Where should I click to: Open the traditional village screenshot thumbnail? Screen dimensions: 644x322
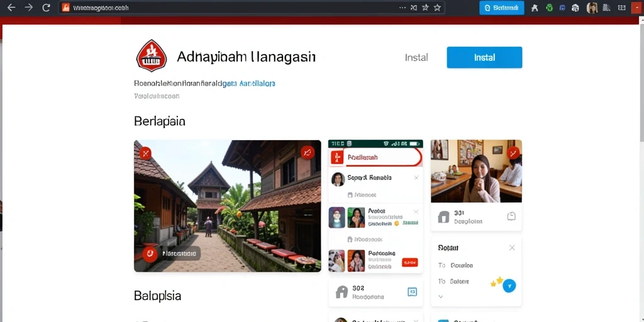(228, 206)
